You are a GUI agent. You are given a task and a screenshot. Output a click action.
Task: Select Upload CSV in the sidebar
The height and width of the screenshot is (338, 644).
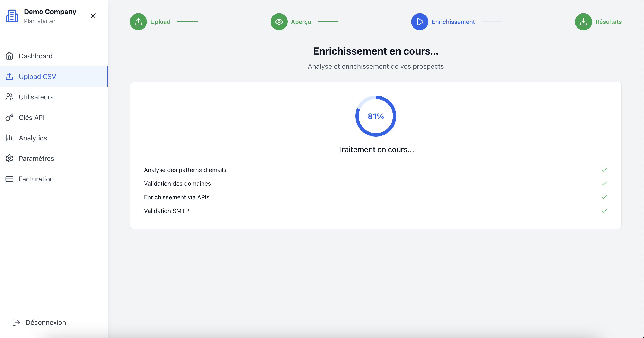click(x=38, y=76)
